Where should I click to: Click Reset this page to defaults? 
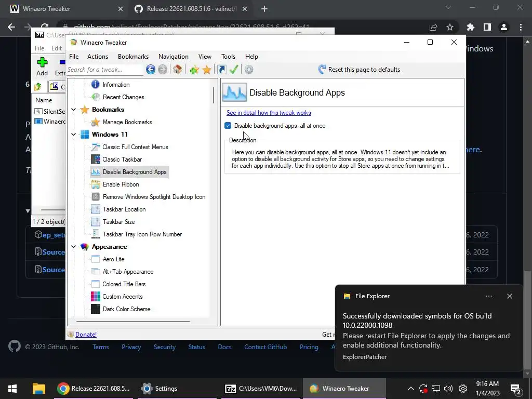[x=360, y=70]
